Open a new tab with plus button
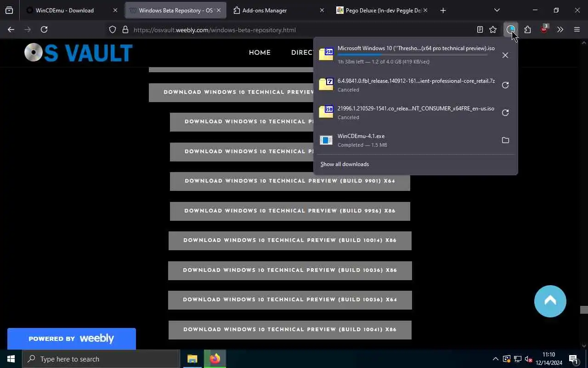The image size is (588, 368). click(x=443, y=10)
